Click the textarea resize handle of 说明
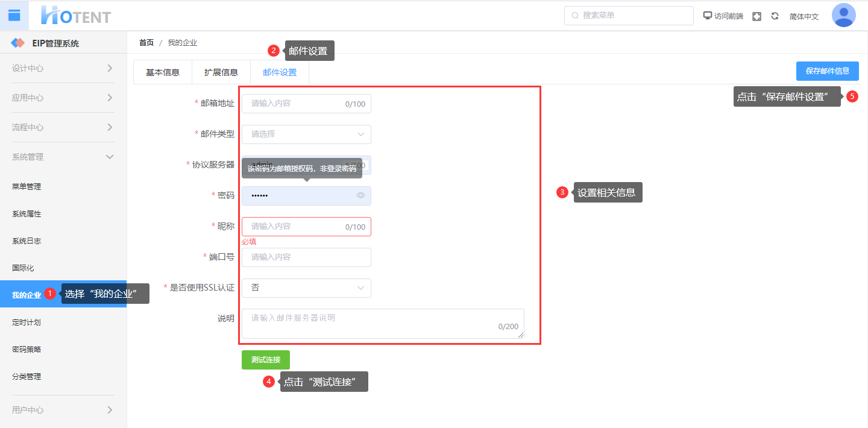868x428 pixels. point(521,335)
